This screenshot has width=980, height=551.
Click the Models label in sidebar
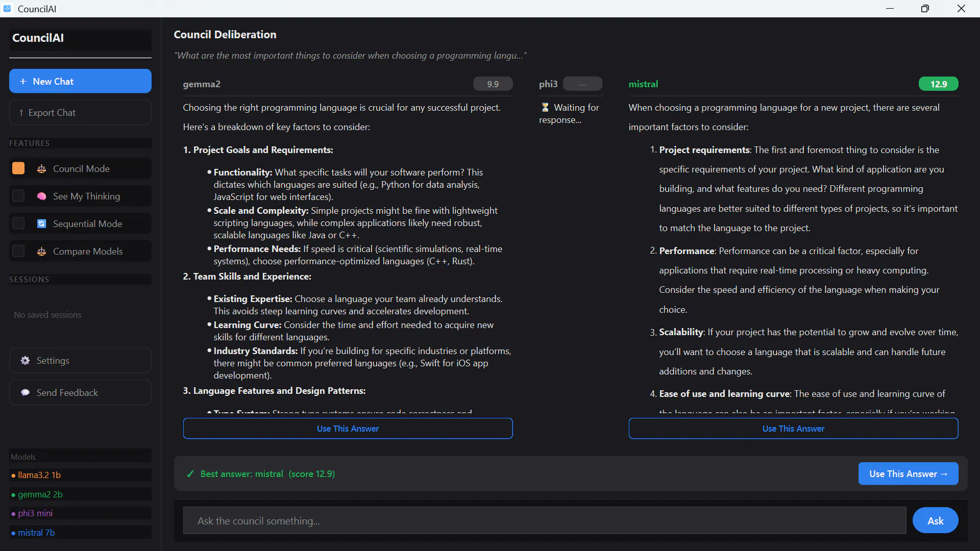pyautogui.click(x=23, y=457)
